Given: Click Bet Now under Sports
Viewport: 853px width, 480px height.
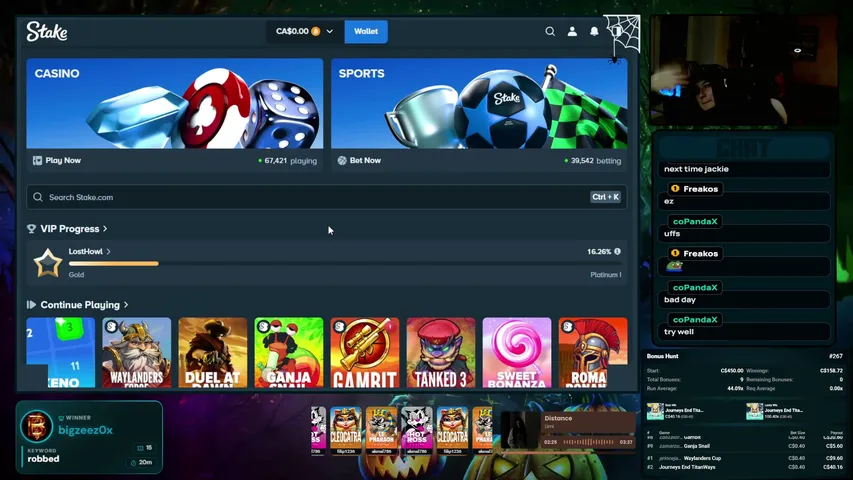Looking at the screenshot, I should point(365,161).
